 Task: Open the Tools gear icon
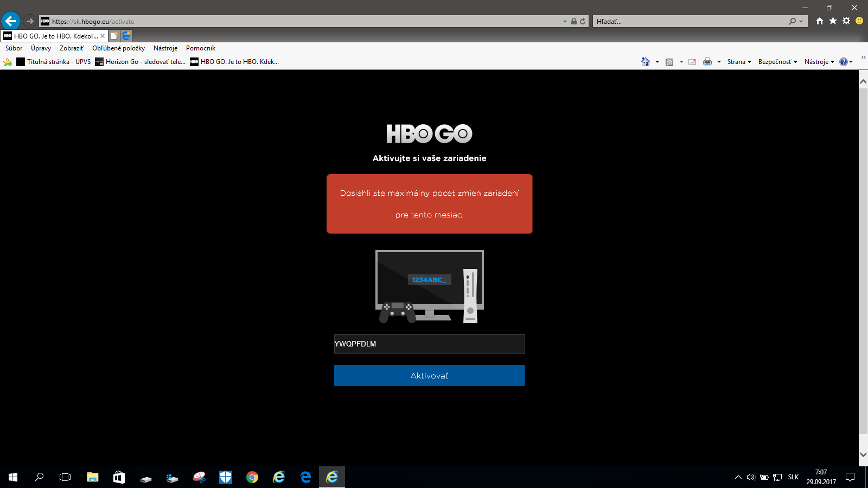pos(846,21)
